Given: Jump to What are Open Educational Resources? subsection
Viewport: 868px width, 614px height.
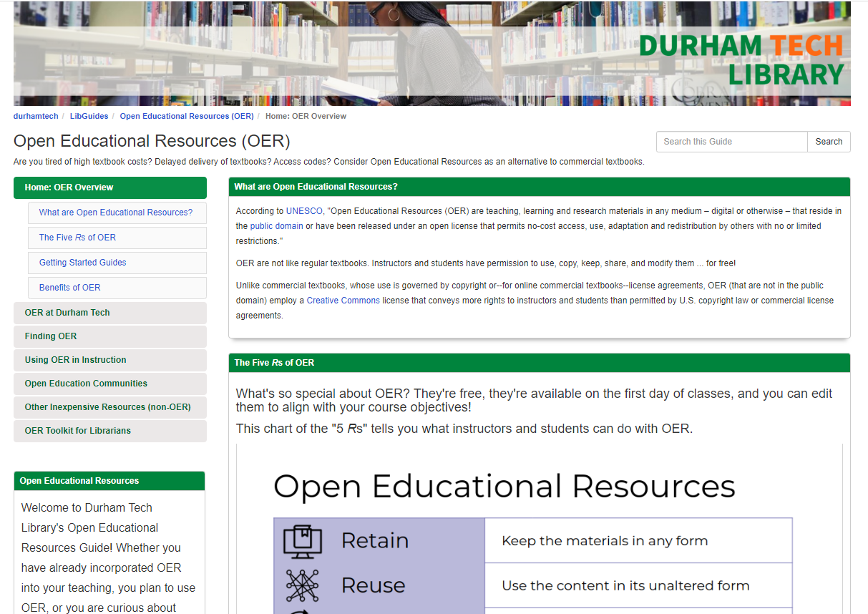Looking at the screenshot, I should (117, 213).
